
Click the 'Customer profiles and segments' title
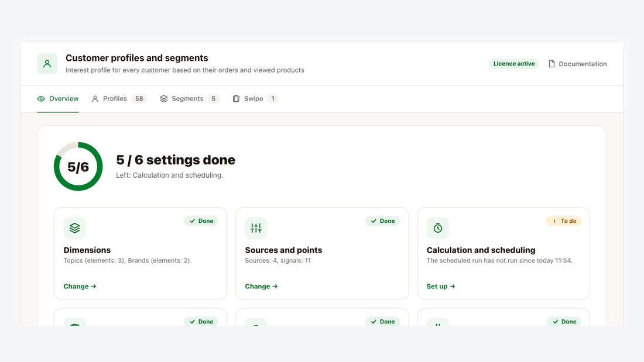[x=137, y=58]
